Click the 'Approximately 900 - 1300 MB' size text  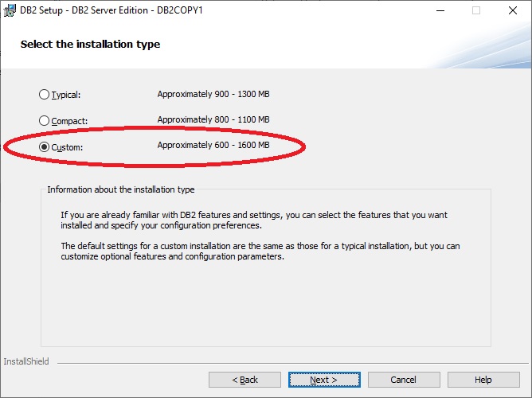(213, 94)
